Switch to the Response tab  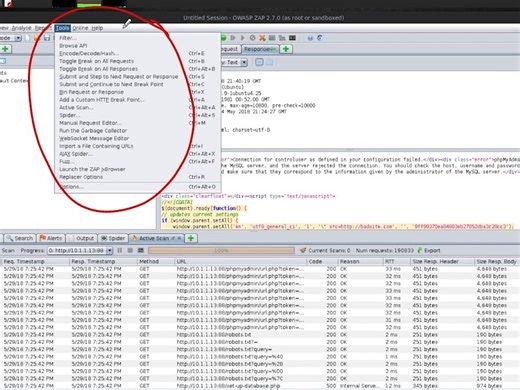260,49
